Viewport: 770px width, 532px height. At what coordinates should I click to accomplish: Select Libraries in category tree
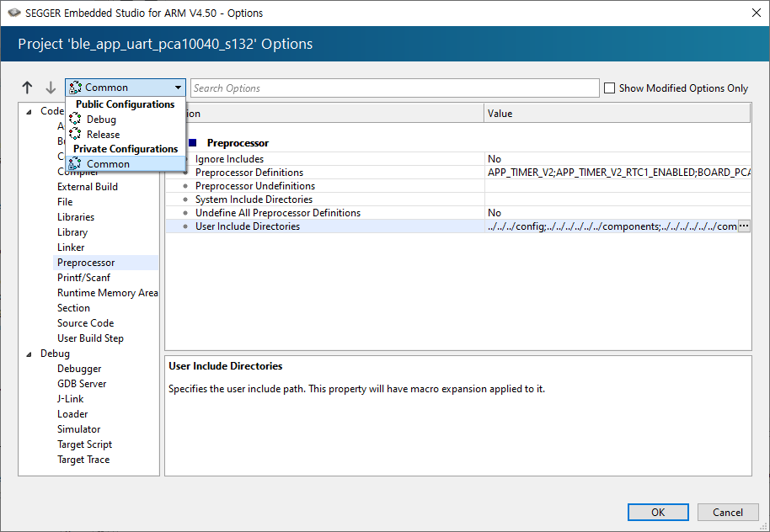(x=76, y=217)
